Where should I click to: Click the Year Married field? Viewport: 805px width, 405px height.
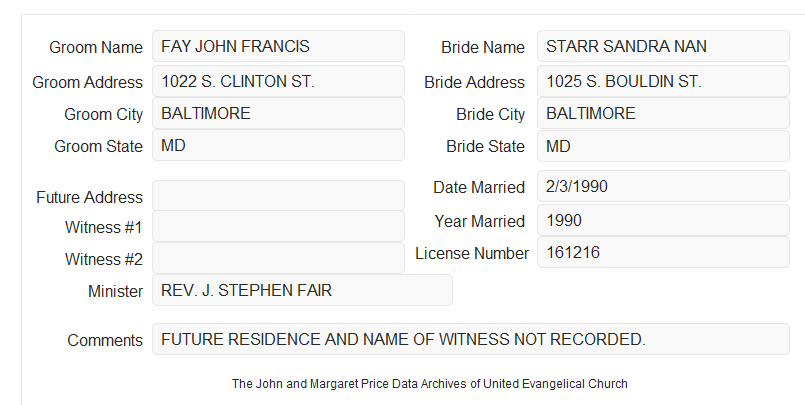pyautogui.click(x=663, y=221)
